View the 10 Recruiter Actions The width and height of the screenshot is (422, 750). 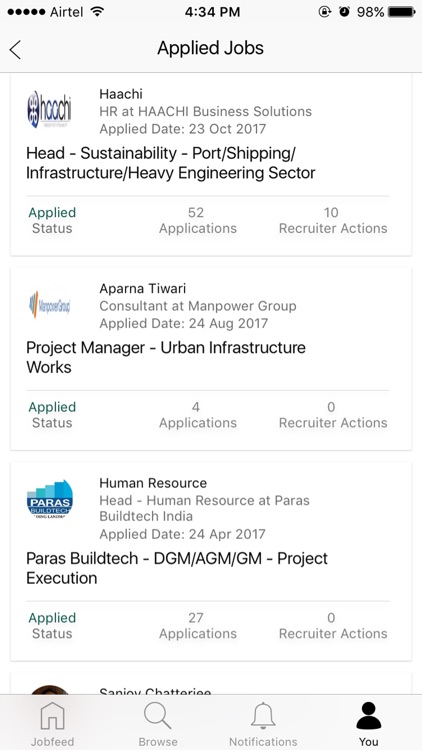[x=333, y=221]
